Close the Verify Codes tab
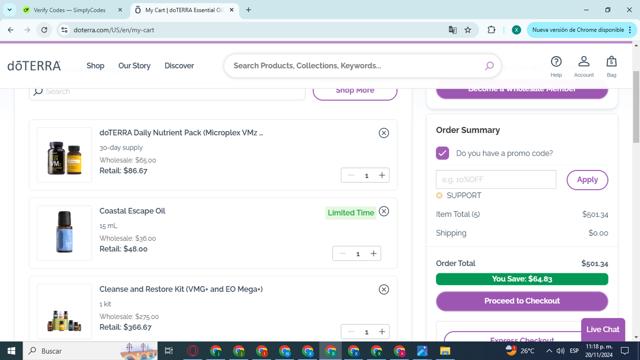Image resolution: width=640 pixels, height=360 pixels. point(120,10)
